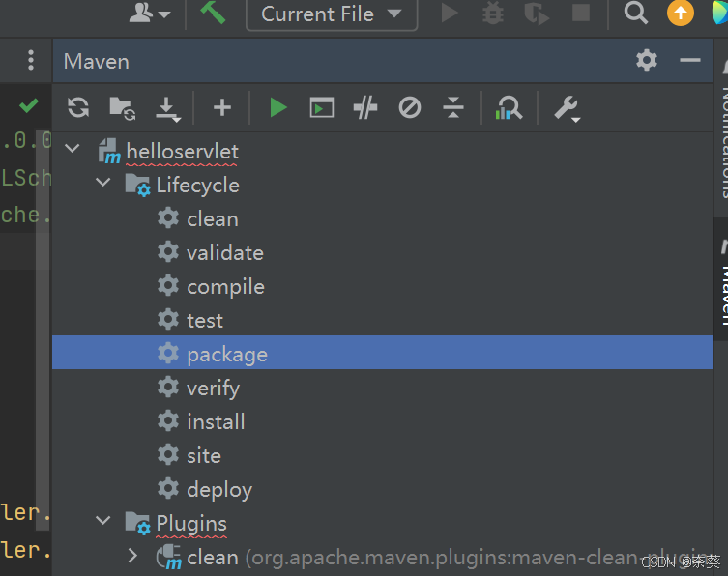This screenshot has height=576, width=728.
Task: Click the orange IDE update arrow
Action: [681, 13]
